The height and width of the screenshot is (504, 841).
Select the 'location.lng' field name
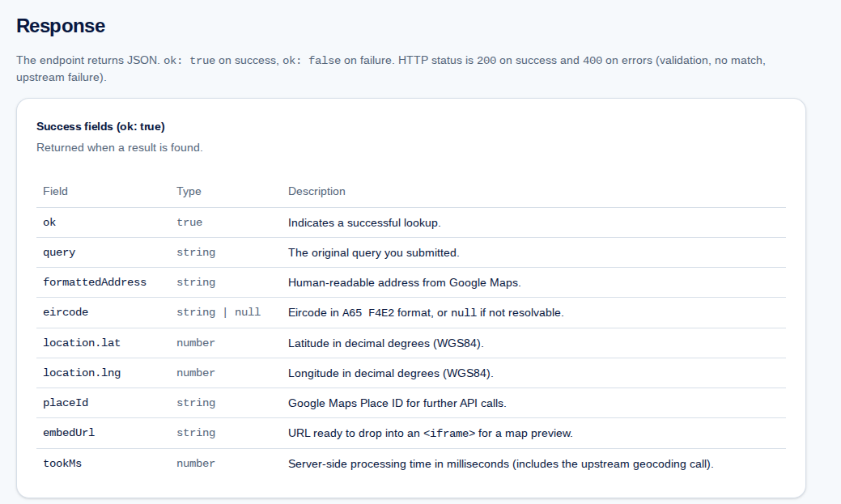point(82,373)
